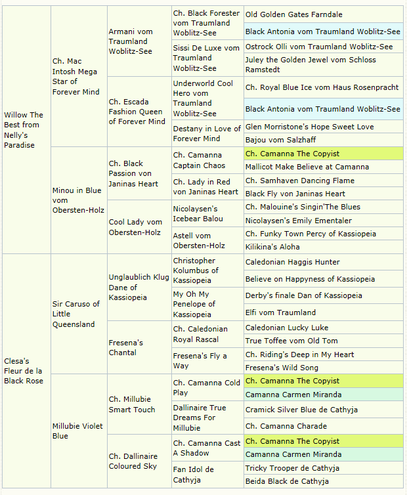This screenshot has width=407, height=495.
Task: Click Ch. Caledonian Royal Rascal
Action: coord(200,334)
